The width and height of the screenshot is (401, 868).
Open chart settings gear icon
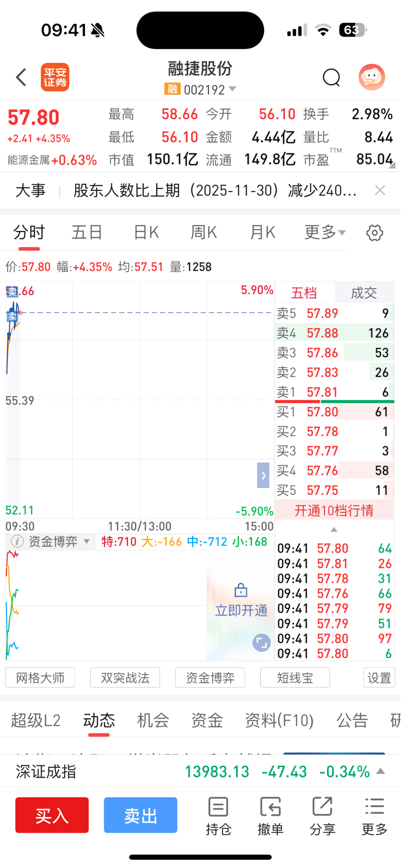click(x=374, y=233)
